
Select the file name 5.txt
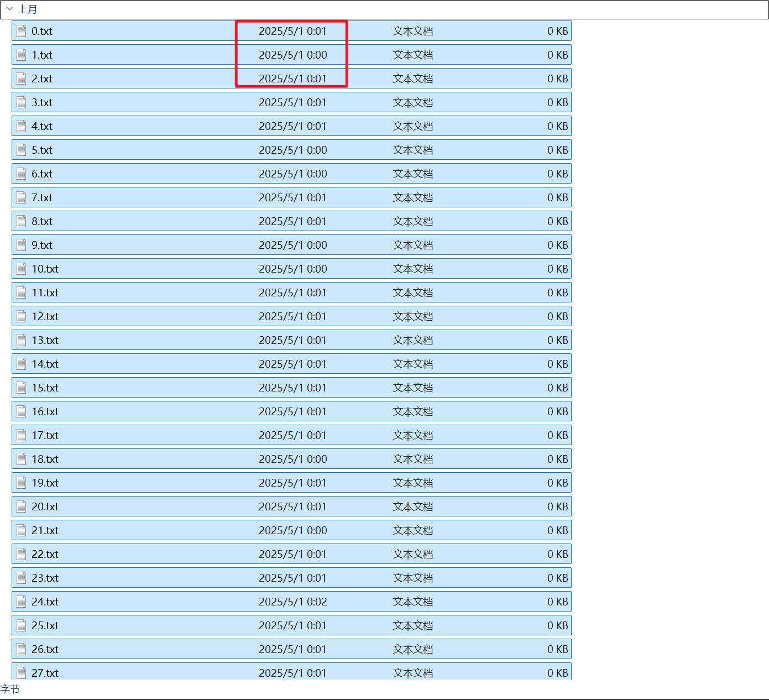point(42,150)
